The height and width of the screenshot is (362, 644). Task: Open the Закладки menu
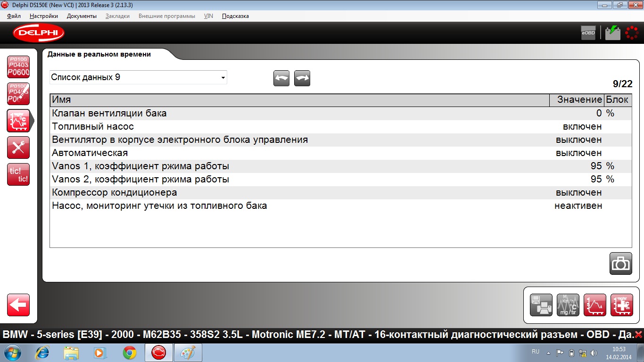(x=117, y=16)
